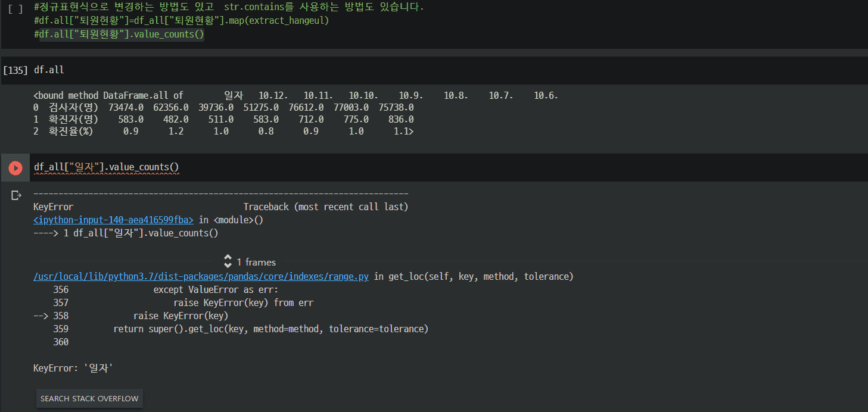Expand the hidden "1 frames" traceback section
This screenshot has width=868, height=412.
(250, 262)
